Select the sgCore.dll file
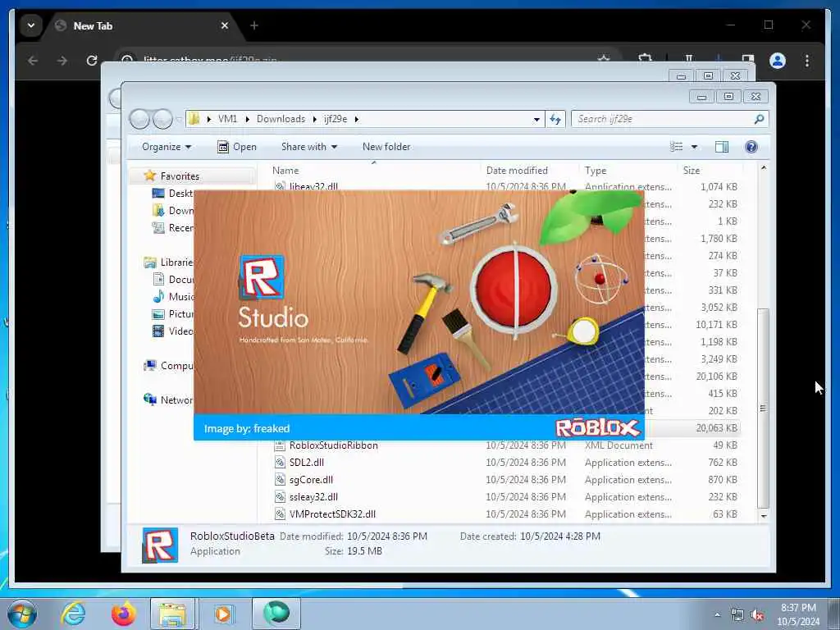This screenshot has width=840, height=630. 311,479
